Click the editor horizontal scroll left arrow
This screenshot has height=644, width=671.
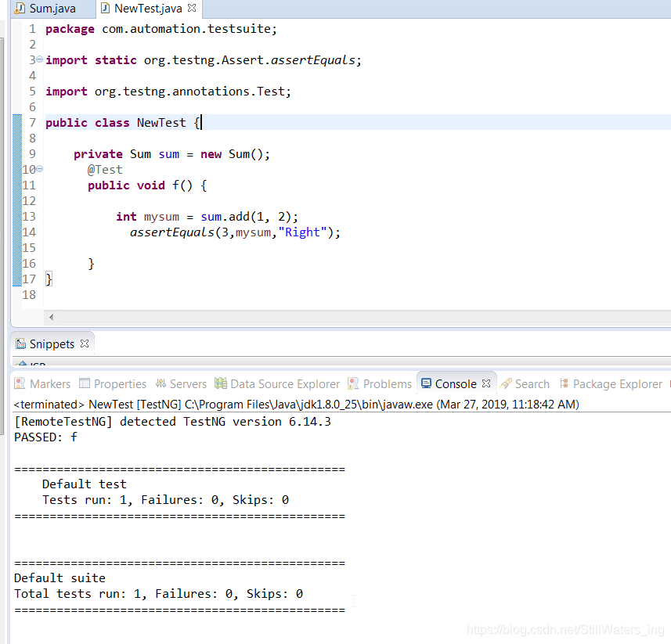pyautogui.click(x=52, y=317)
